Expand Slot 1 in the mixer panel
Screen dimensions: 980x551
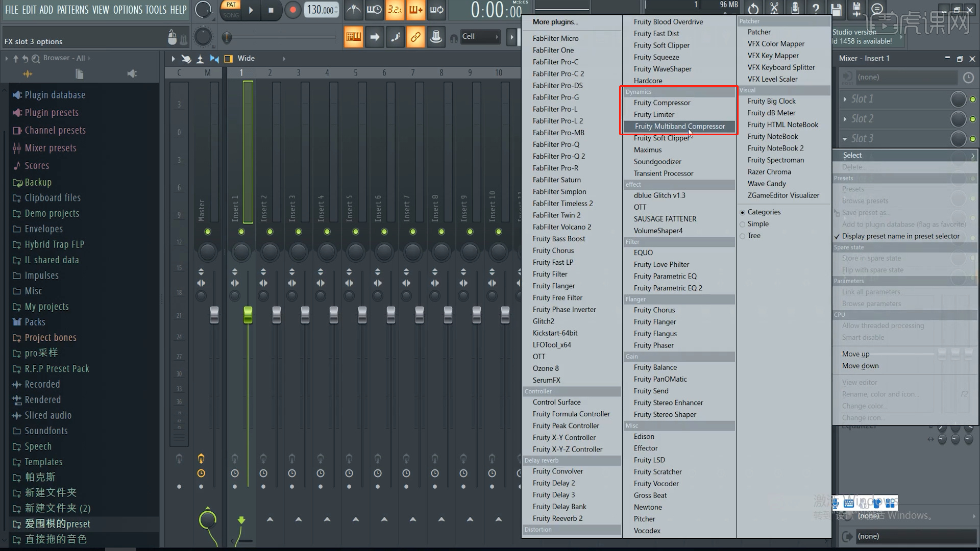[845, 99]
